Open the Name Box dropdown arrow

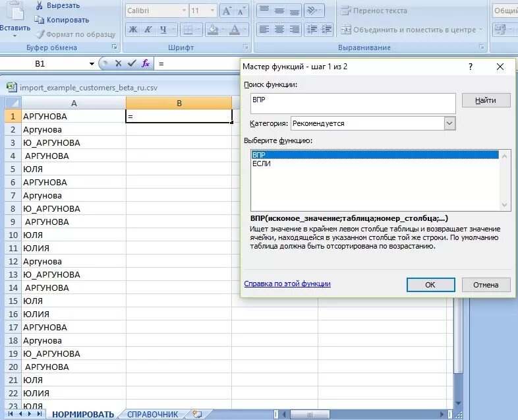92,64
